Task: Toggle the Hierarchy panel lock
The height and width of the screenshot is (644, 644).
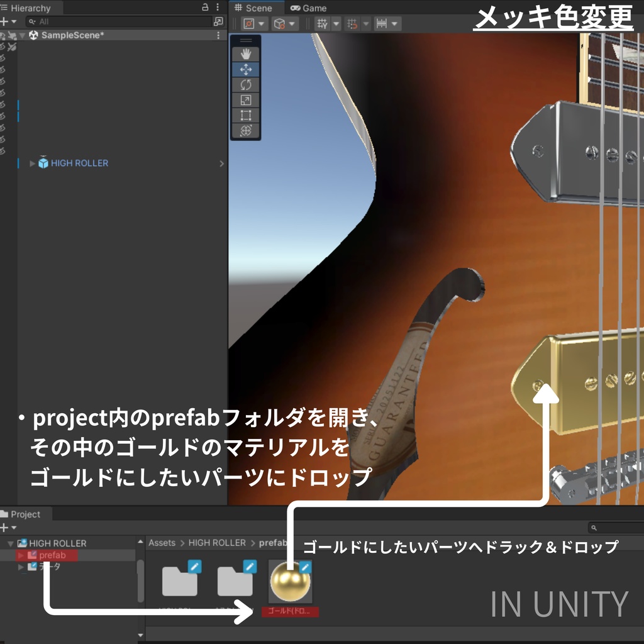Action: coord(205,8)
